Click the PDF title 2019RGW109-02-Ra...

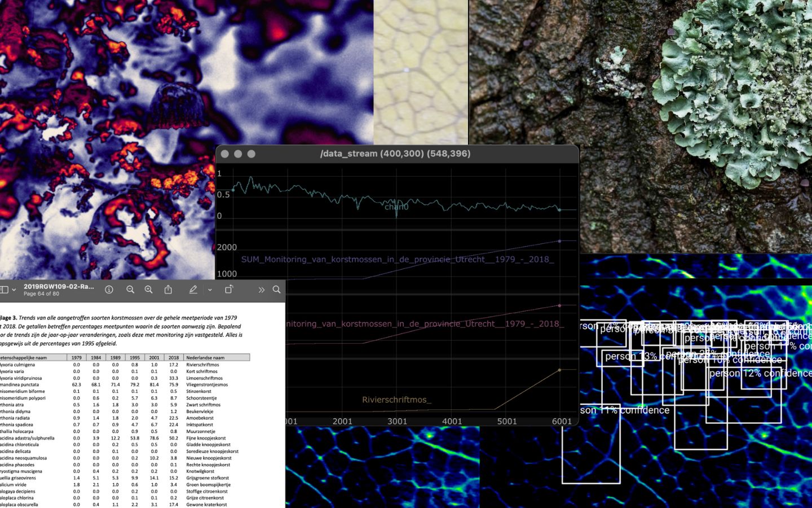(59, 287)
